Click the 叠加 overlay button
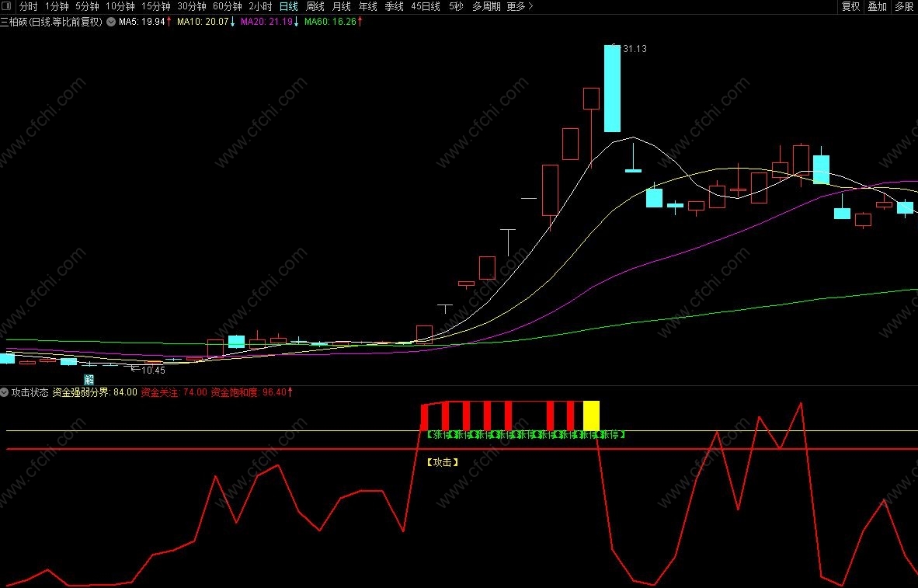The width and height of the screenshot is (918, 588). coord(877,6)
